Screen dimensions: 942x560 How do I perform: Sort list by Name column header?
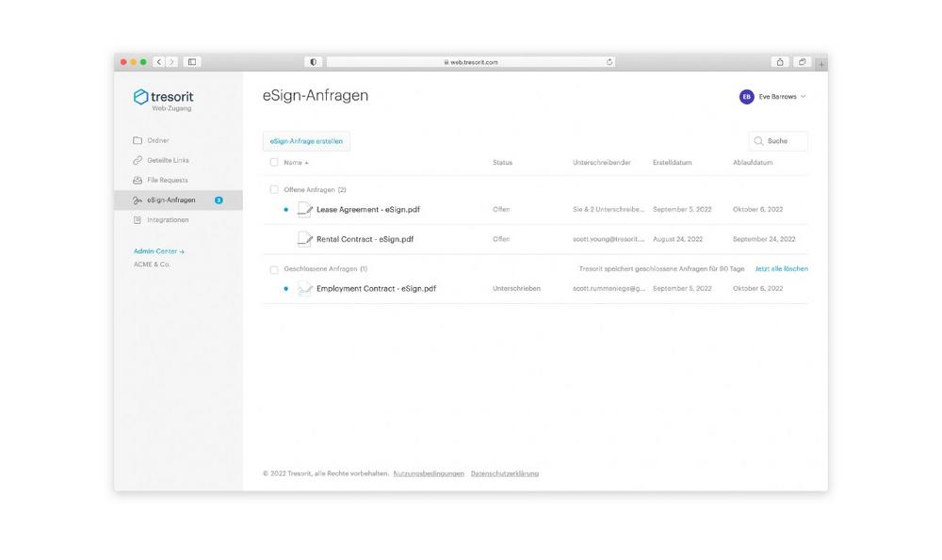(x=294, y=162)
